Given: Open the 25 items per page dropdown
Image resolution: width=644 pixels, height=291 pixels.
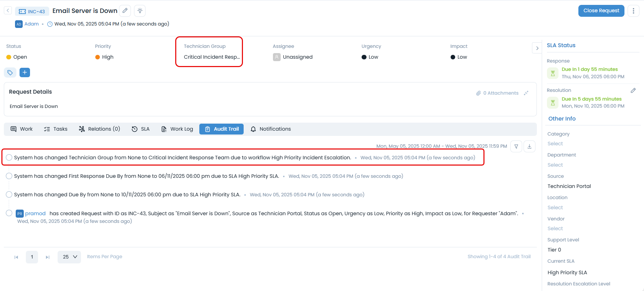Looking at the screenshot, I should click(x=69, y=257).
